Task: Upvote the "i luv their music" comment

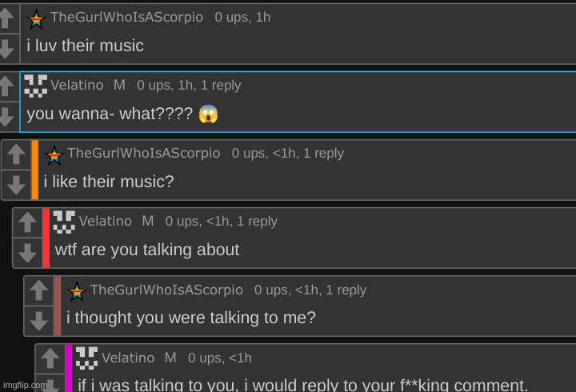Action: point(7,19)
